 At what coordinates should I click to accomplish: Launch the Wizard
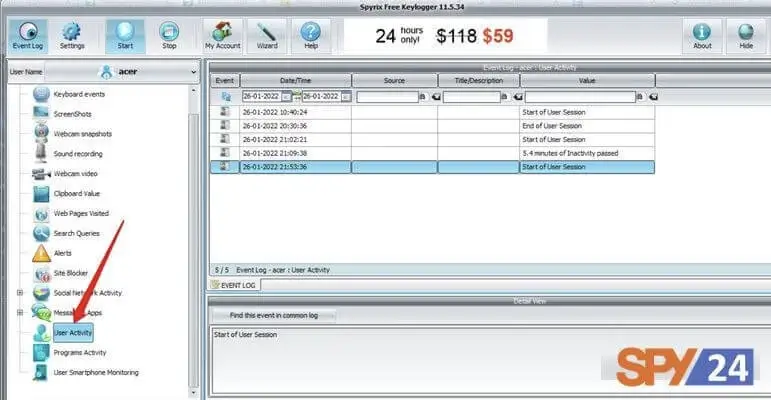point(267,36)
